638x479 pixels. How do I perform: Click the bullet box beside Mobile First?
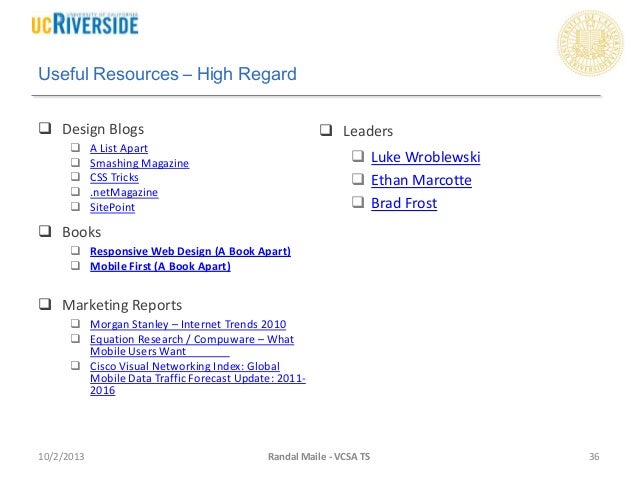coord(75,265)
